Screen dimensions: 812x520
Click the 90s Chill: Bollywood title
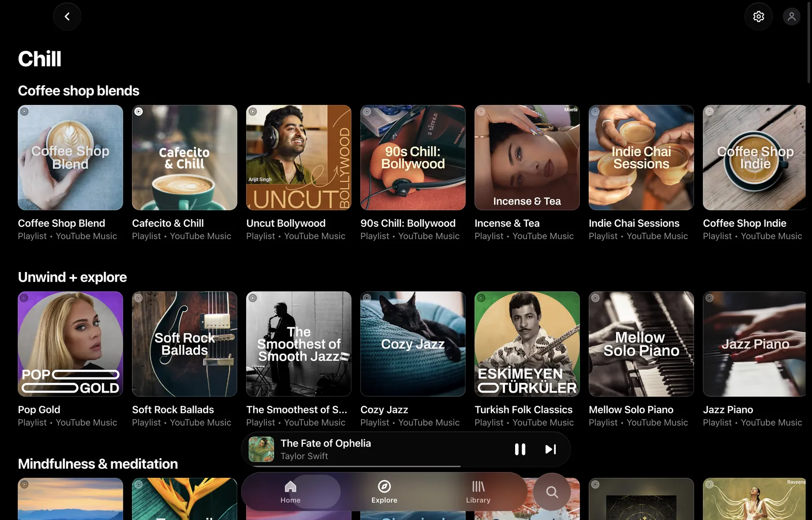click(x=408, y=223)
